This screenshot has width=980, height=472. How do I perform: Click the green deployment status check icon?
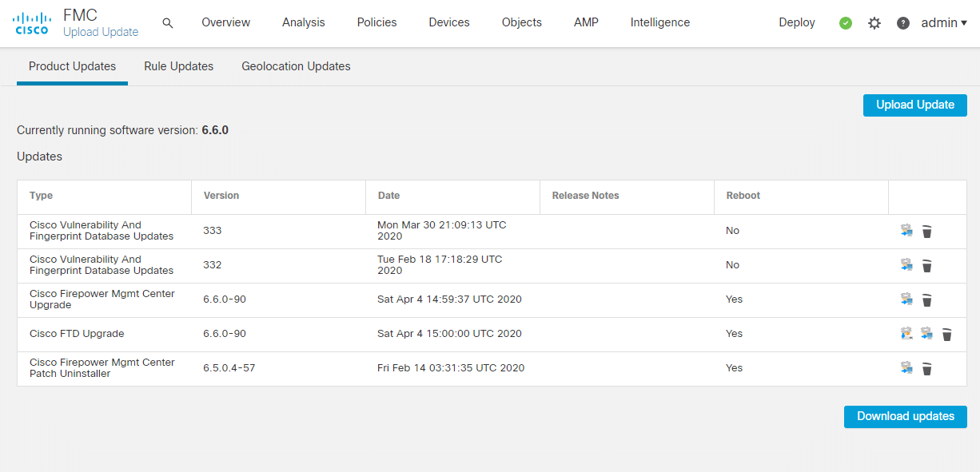point(846,23)
